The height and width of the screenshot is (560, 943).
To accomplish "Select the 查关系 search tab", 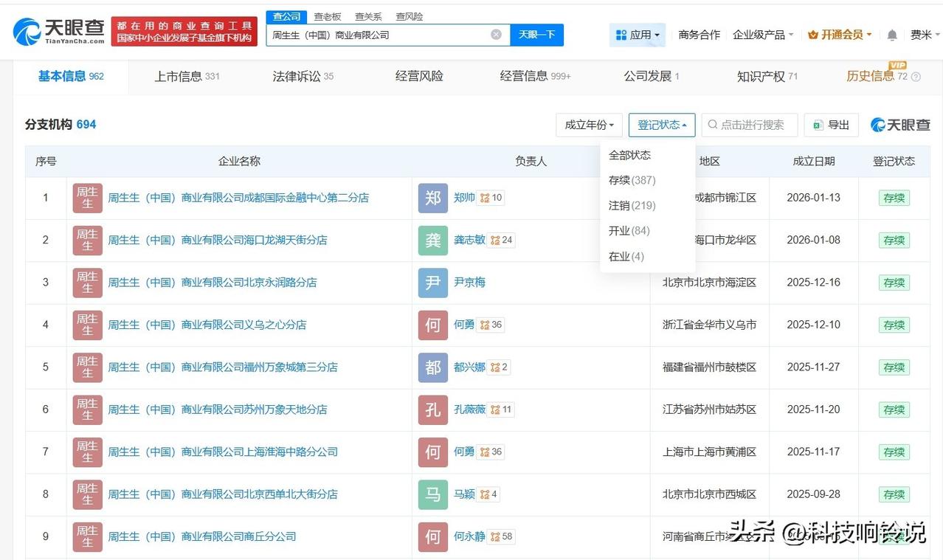I will pos(368,16).
